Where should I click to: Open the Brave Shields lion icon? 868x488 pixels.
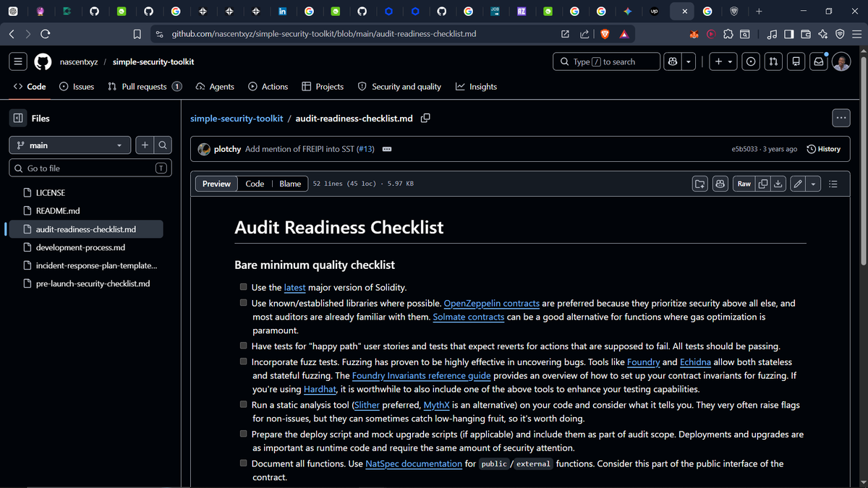point(605,34)
